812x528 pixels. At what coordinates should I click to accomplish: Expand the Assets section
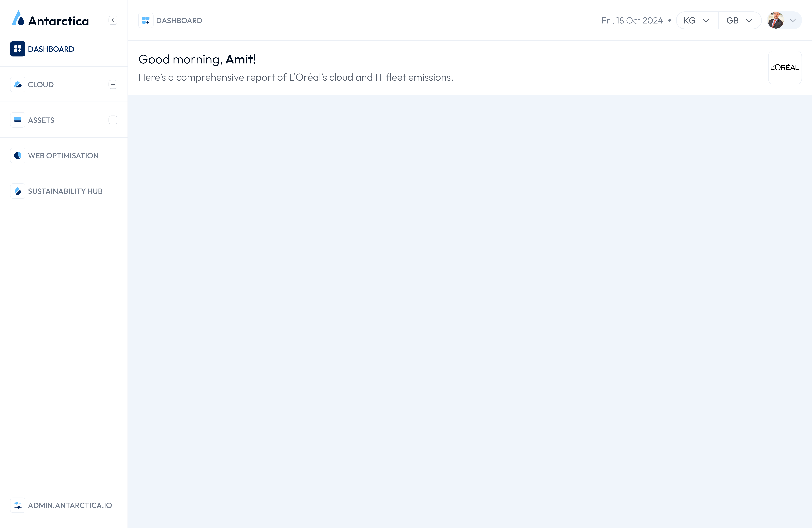click(112, 120)
